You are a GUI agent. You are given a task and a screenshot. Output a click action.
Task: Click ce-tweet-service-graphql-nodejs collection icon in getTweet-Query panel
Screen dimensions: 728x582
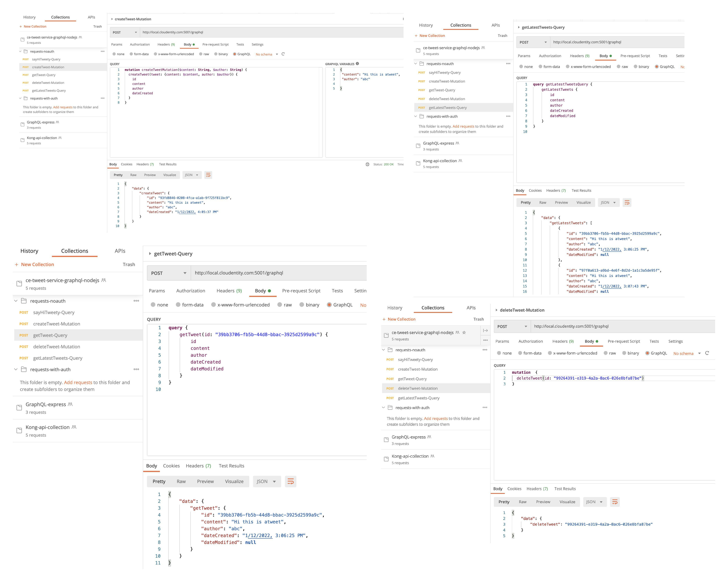point(19,284)
